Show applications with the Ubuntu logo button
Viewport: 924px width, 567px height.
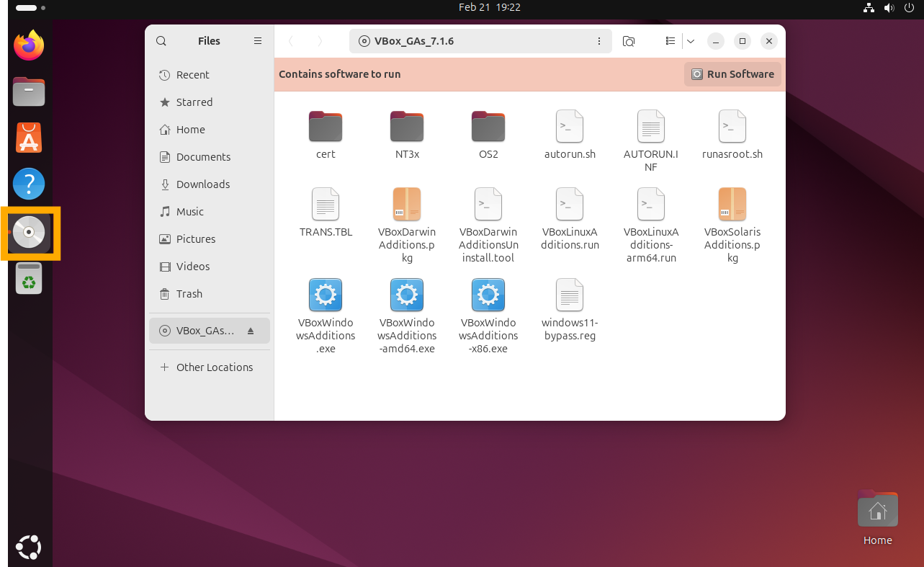click(29, 547)
